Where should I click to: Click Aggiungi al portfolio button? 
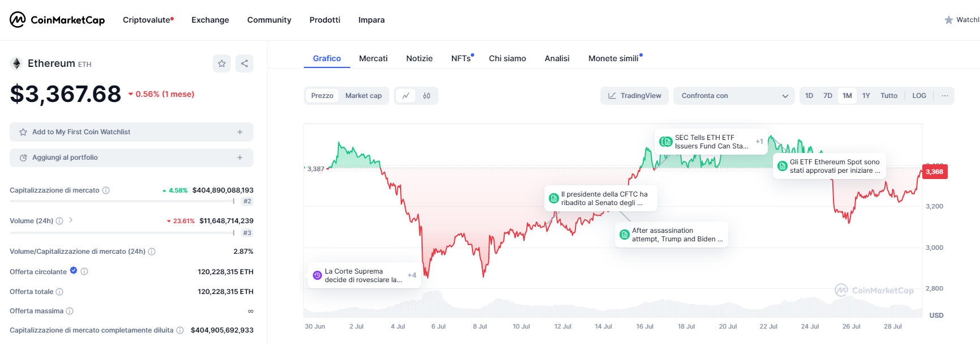(x=131, y=157)
